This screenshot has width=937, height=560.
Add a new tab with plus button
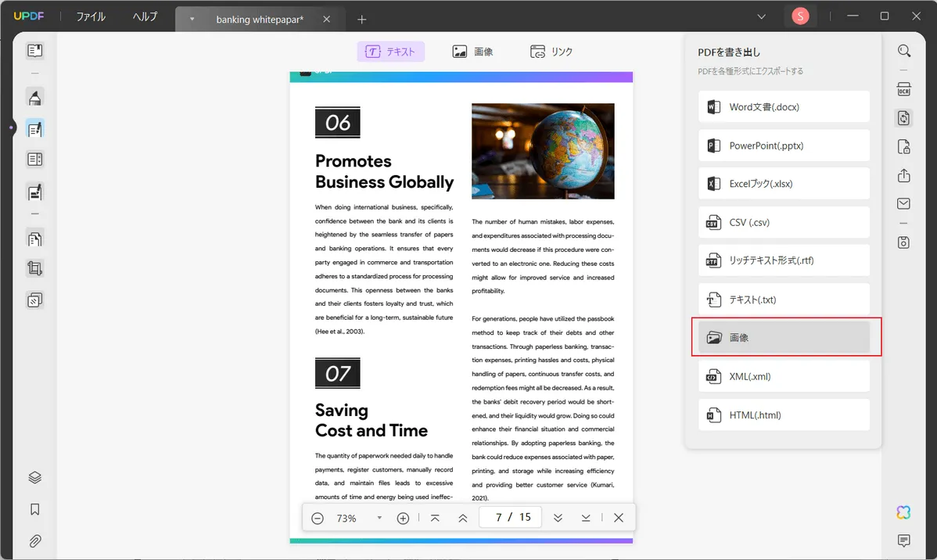point(361,20)
